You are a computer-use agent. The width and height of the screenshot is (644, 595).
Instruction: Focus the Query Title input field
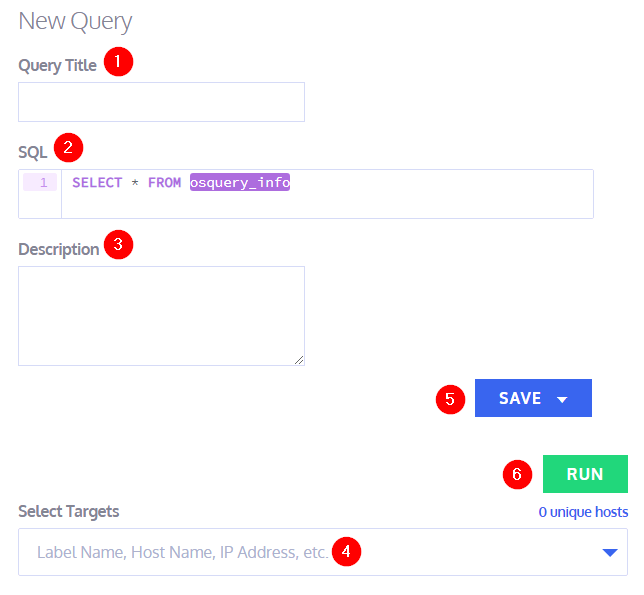point(161,102)
